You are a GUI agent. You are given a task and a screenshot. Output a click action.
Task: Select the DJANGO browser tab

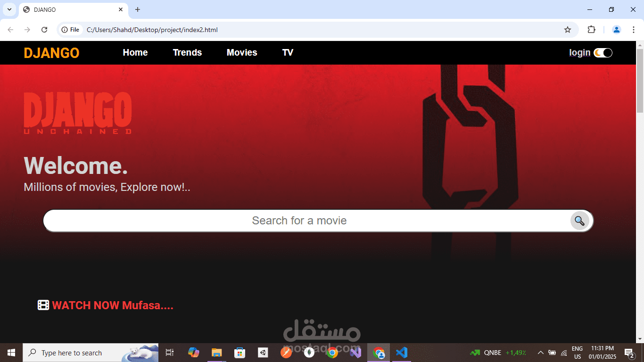tap(73, 10)
